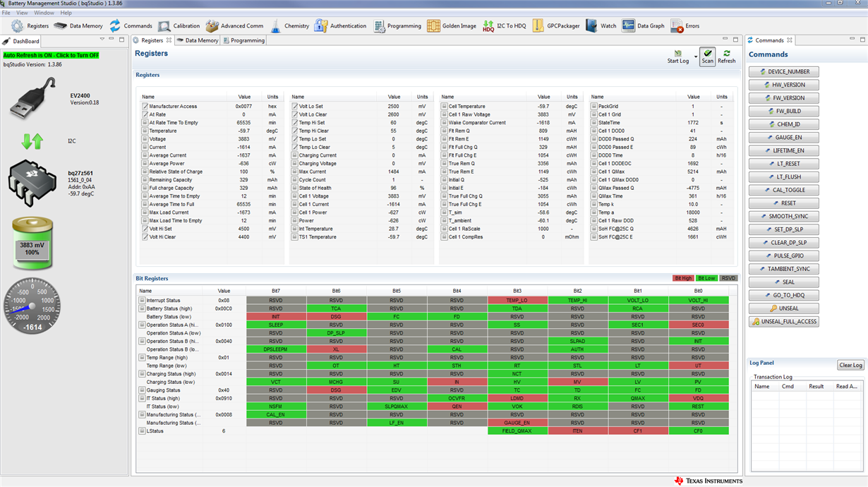Click the battery level icon
This screenshot has height=487, width=868.
click(x=32, y=242)
